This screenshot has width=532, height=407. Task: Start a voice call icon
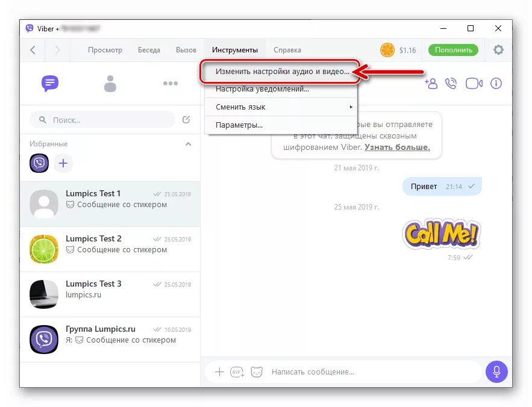[x=451, y=84]
